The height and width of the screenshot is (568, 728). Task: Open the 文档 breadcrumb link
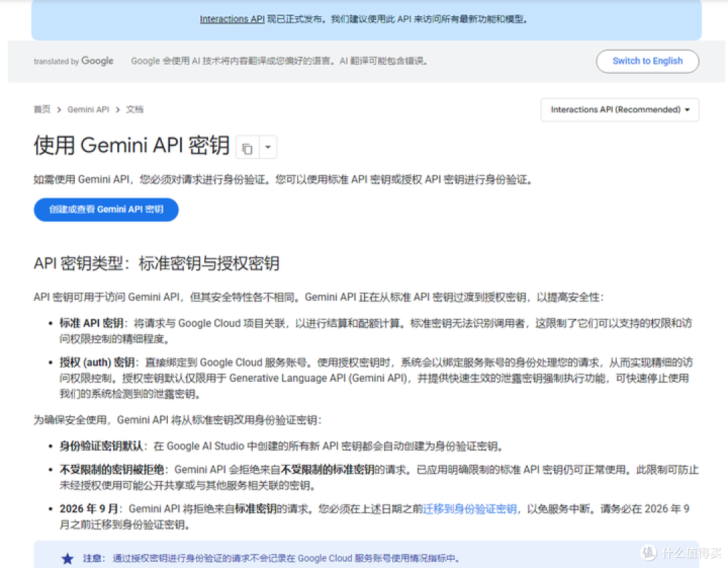135,109
